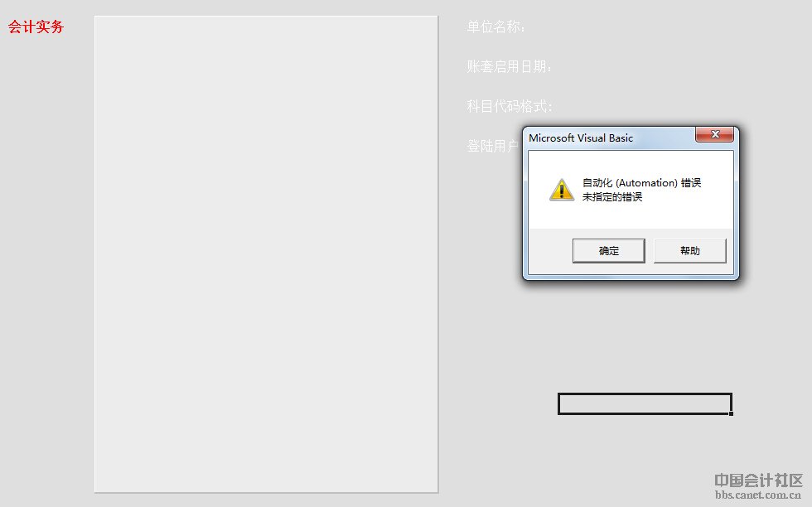Open help with the 帮助 button

pyautogui.click(x=689, y=251)
